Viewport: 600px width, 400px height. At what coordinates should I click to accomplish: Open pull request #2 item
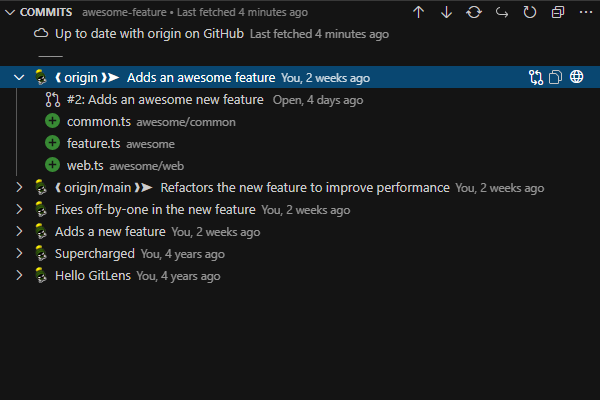(x=165, y=99)
